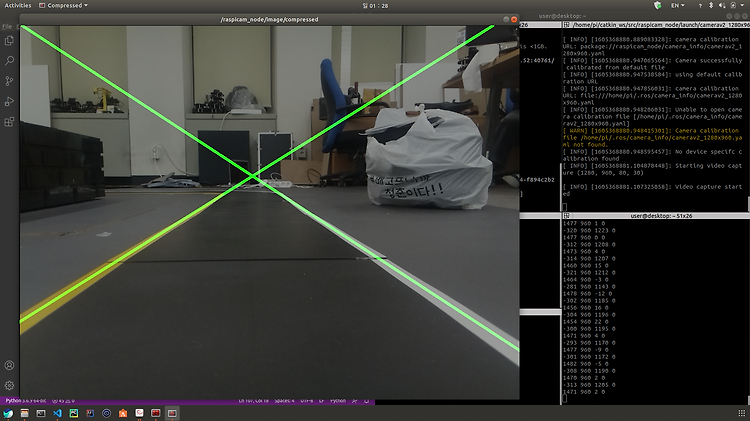This screenshot has height=421, width=750.
Task: Open the Terminal dock icon
Action: click(41, 413)
